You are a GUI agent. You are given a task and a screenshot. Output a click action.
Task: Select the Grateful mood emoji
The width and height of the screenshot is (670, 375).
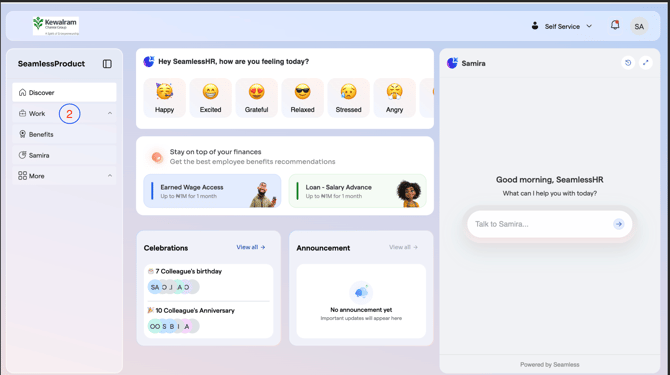click(x=256, y=98)
